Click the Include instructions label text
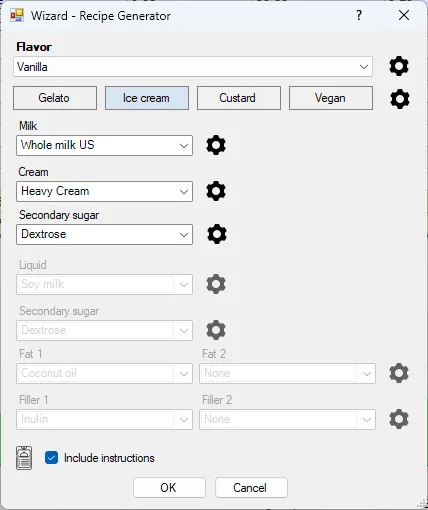The height and width of the screenshot is (510, 428). click(109, 458)
